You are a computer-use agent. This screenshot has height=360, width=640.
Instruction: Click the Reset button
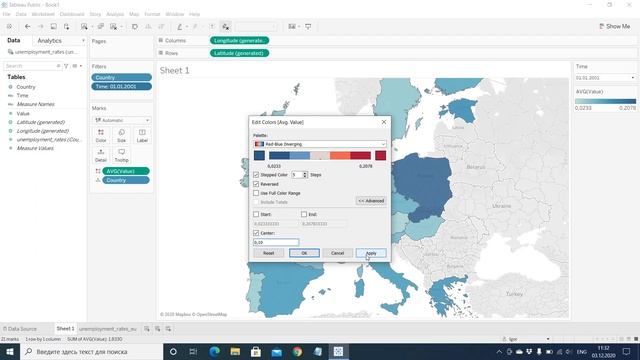268,253
